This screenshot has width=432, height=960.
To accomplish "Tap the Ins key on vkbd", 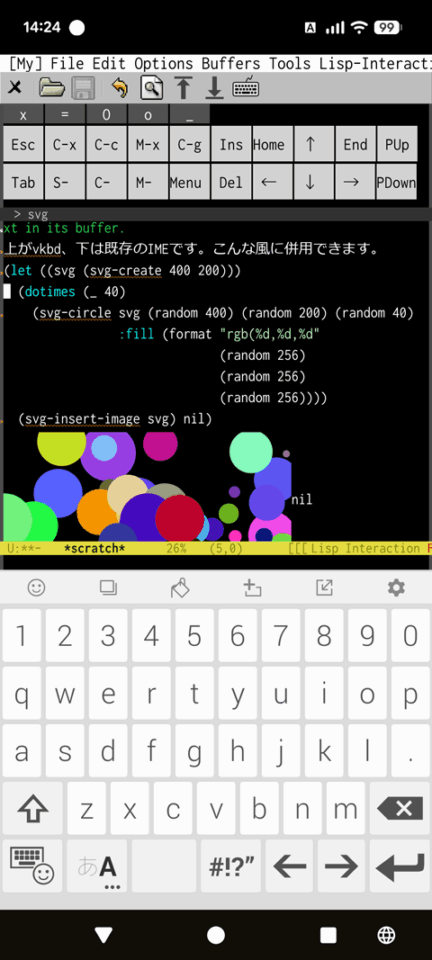I will (x=231, y=144).
